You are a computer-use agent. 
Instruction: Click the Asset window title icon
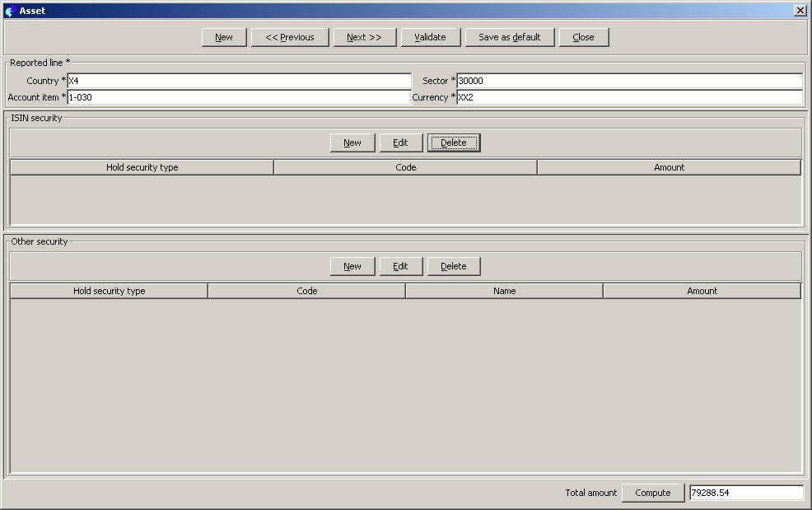click(x=10, y=11)
